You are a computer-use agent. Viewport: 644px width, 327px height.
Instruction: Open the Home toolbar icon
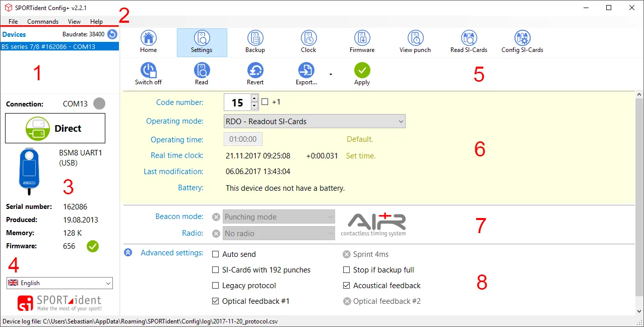pos(148,38)
